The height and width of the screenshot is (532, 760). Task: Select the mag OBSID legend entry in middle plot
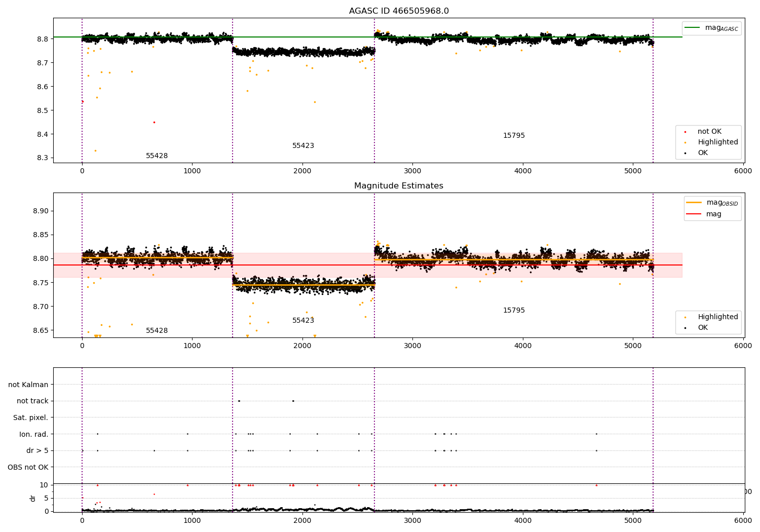tap(712, 203)
